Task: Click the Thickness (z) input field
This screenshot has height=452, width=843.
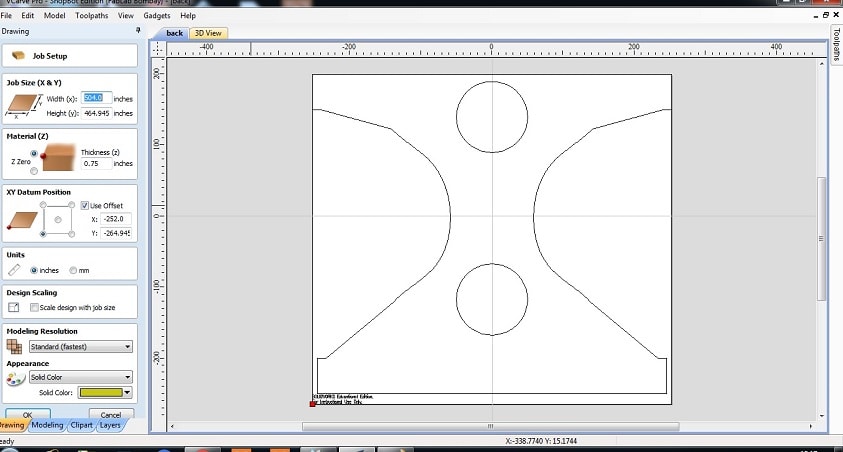Action: tap(96, 163)
